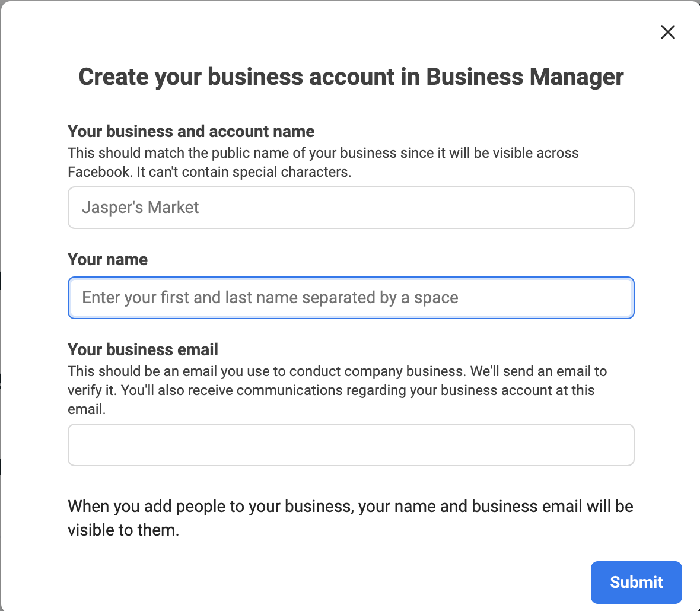Click the Your name field label
Image resolution: width=700 pixels, height=611 pixels.
pos(107,259)
